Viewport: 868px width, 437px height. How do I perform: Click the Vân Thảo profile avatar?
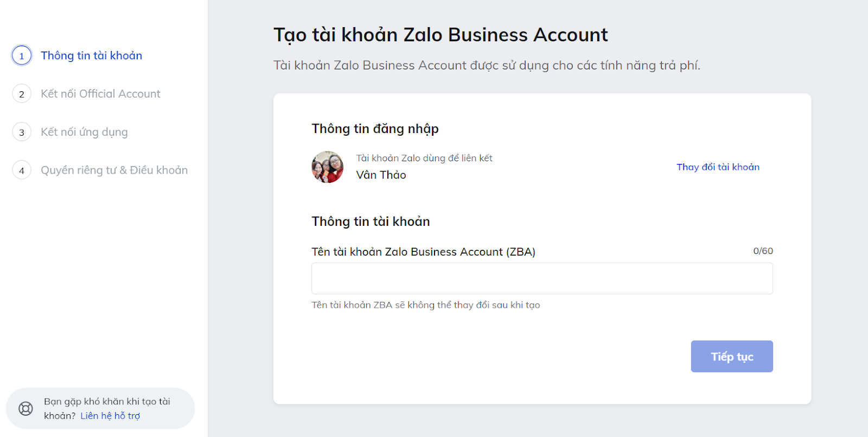(328, 167)
